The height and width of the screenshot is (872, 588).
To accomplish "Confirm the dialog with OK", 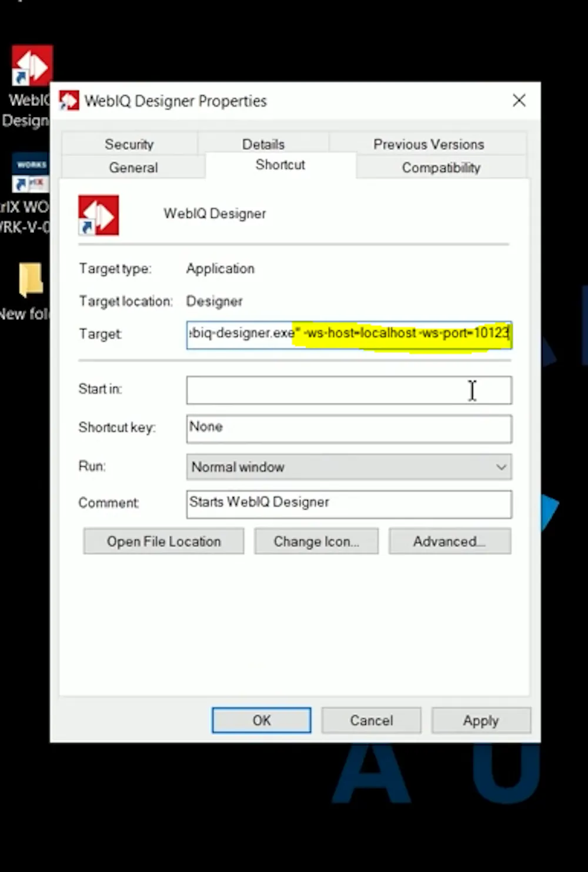I will (x=262, y=720).
